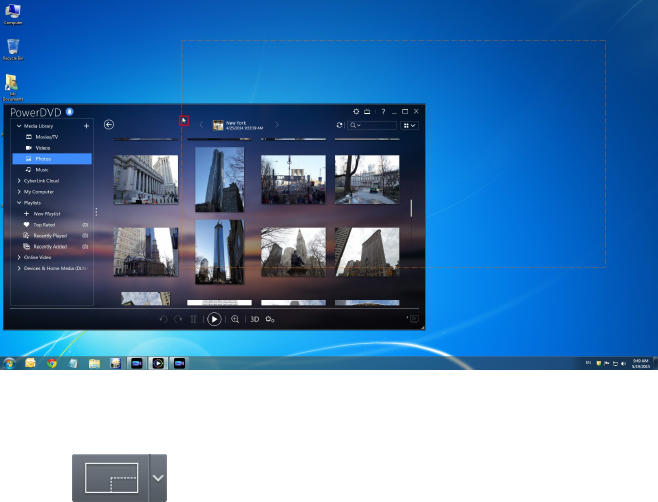The image size is (658, 502).
Task: Click the mini player icon bottom right
Action: click(414, 319)
